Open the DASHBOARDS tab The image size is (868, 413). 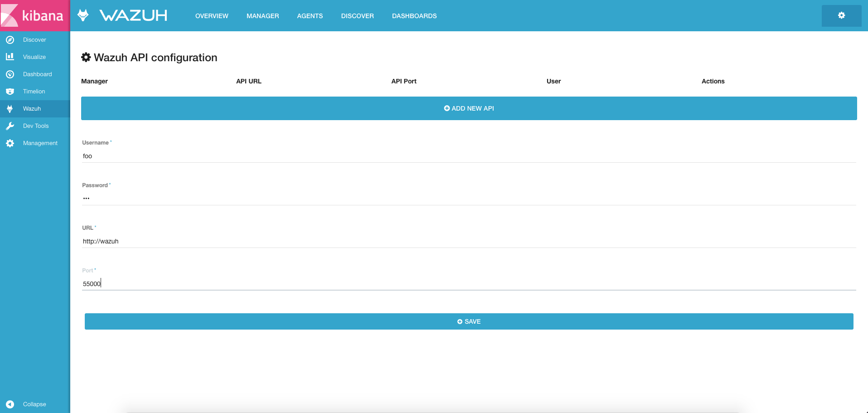click(414, 16)
